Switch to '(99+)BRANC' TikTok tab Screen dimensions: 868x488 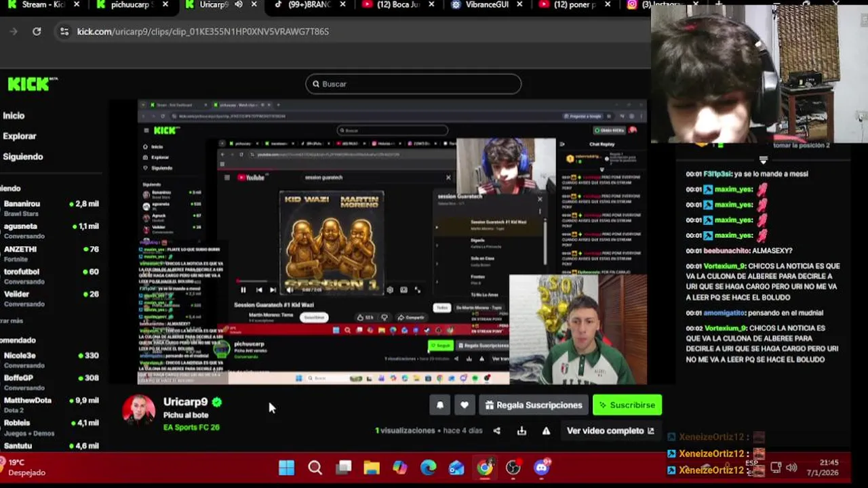pyautogui.click(x=309, y=5)
